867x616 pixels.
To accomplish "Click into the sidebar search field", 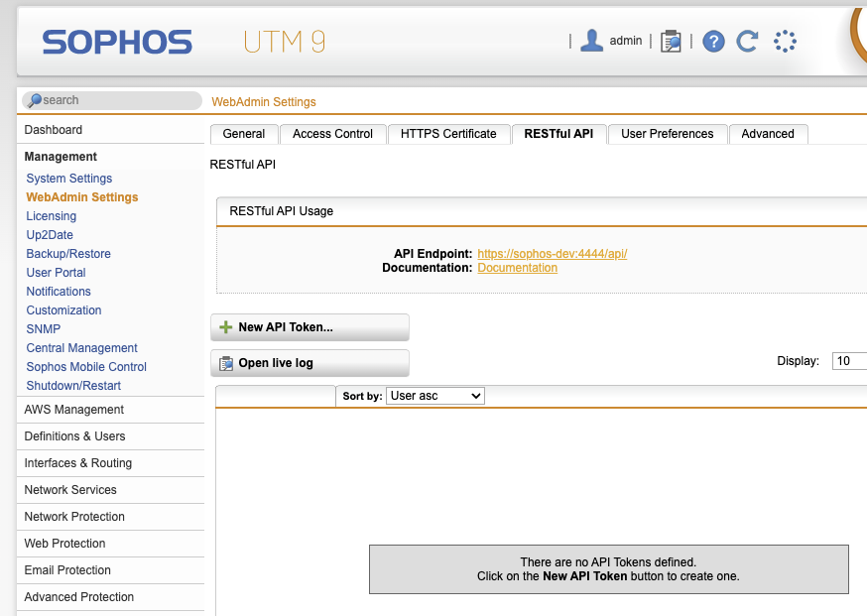I will 119,100.
